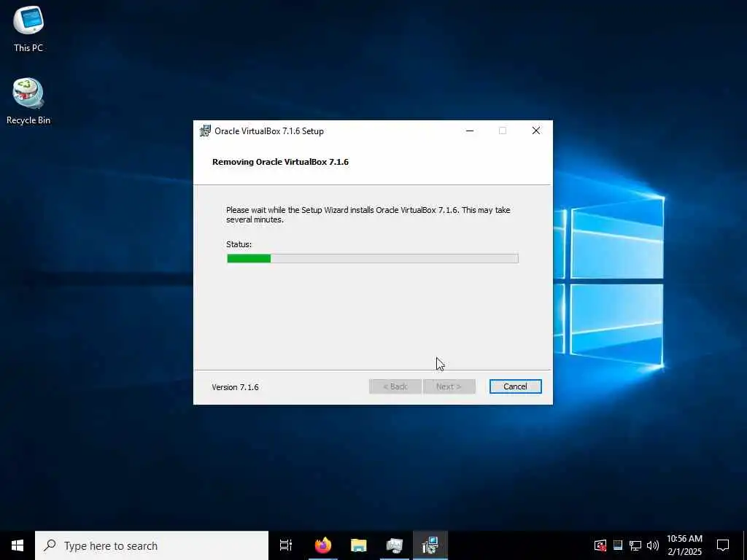The height and width of the screenshot is (560, 747).
Task: Open the Windows Start menu
Action: coord(18,545)
